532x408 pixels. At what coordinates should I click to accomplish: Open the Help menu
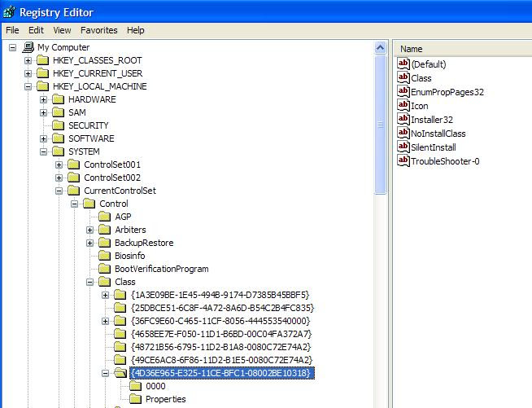(x=135, y=30)
